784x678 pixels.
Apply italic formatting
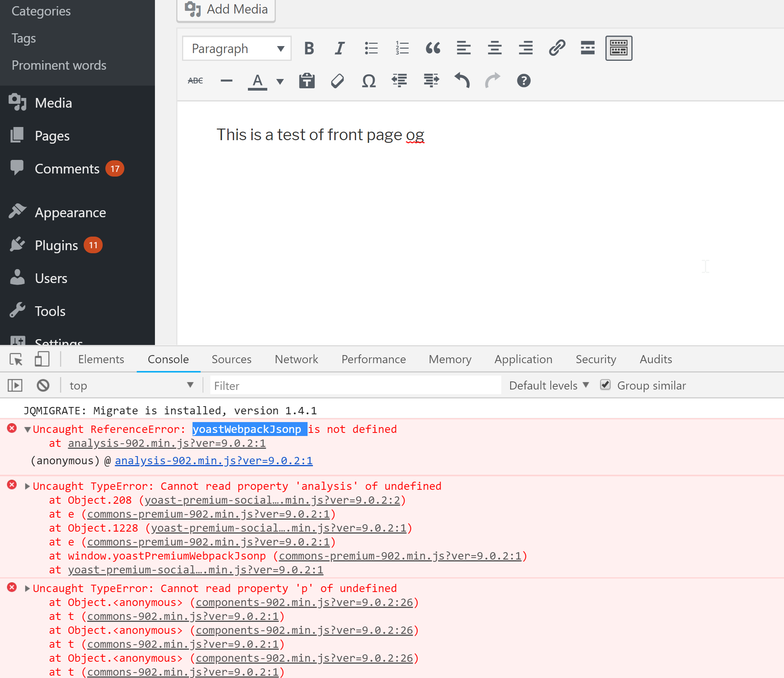[340, 48]
